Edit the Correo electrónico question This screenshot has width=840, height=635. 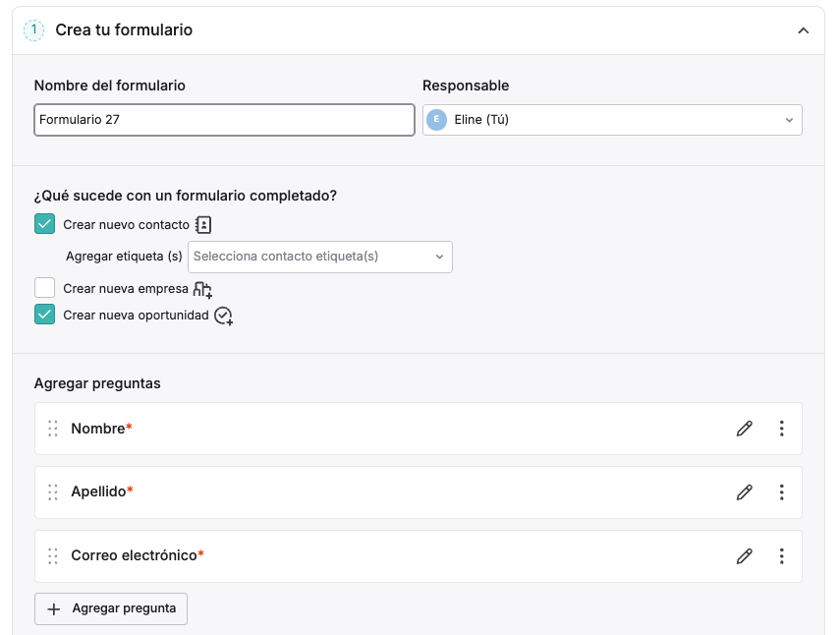coord(744,556)
